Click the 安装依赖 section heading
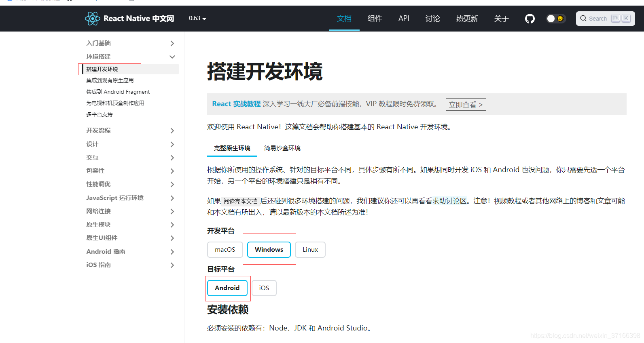This screenshot has height=343, width=644. [x=228, y=310]
